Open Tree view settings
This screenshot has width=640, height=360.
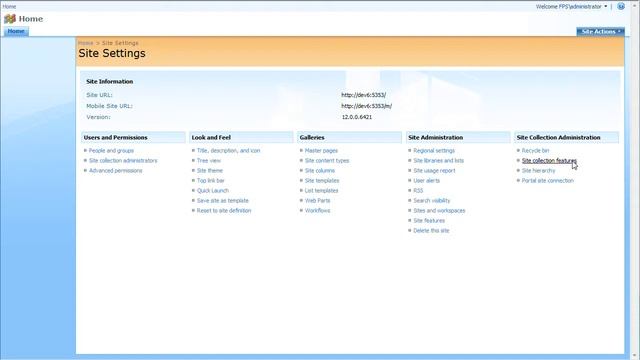tap(209, 160)
